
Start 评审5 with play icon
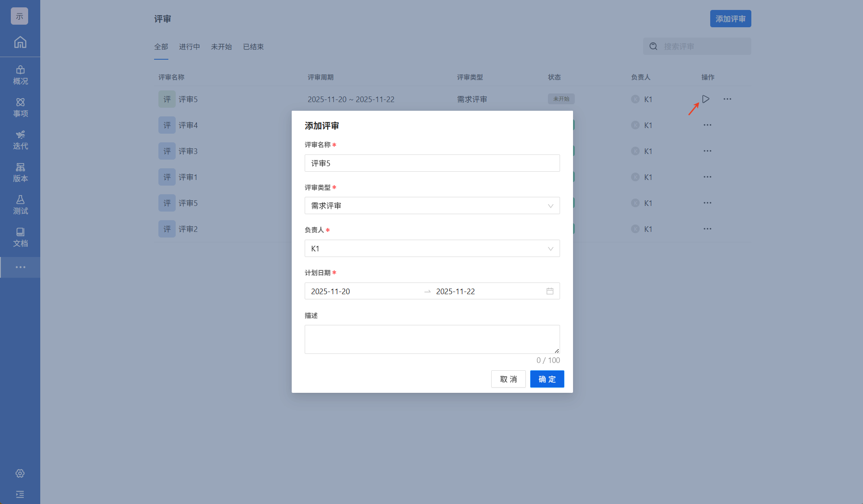(x=705, y=99)
